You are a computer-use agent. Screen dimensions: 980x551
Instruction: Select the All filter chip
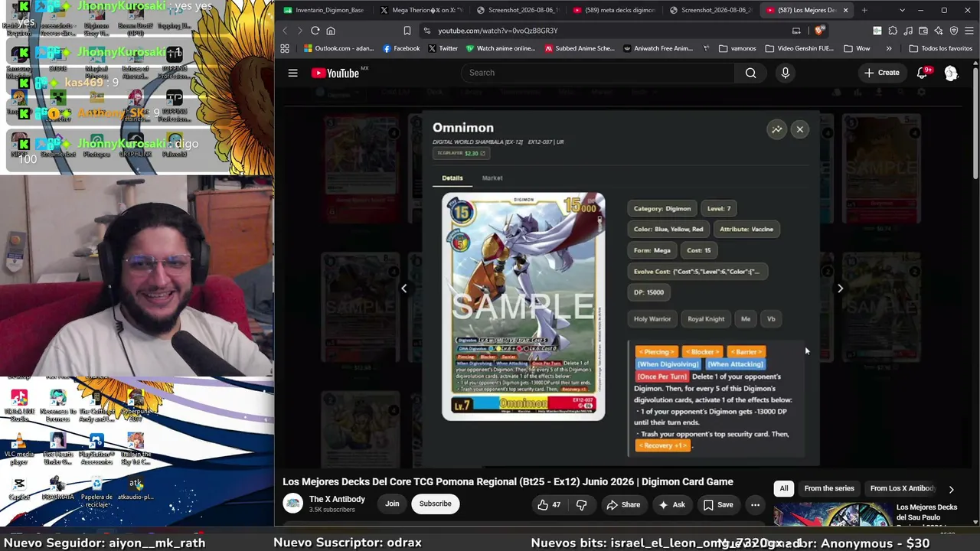[x=784, y=488]
